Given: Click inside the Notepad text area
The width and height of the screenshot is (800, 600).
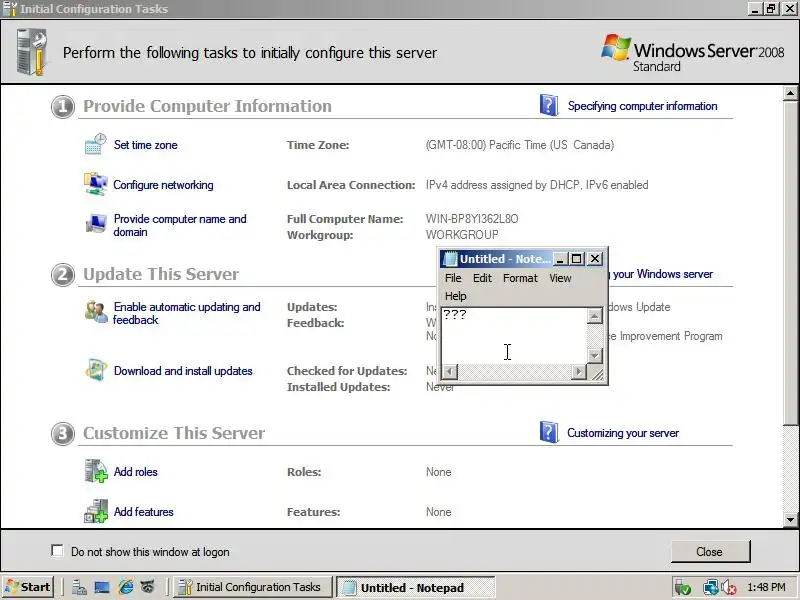Looking at the screenshot, I should point(514,336).
